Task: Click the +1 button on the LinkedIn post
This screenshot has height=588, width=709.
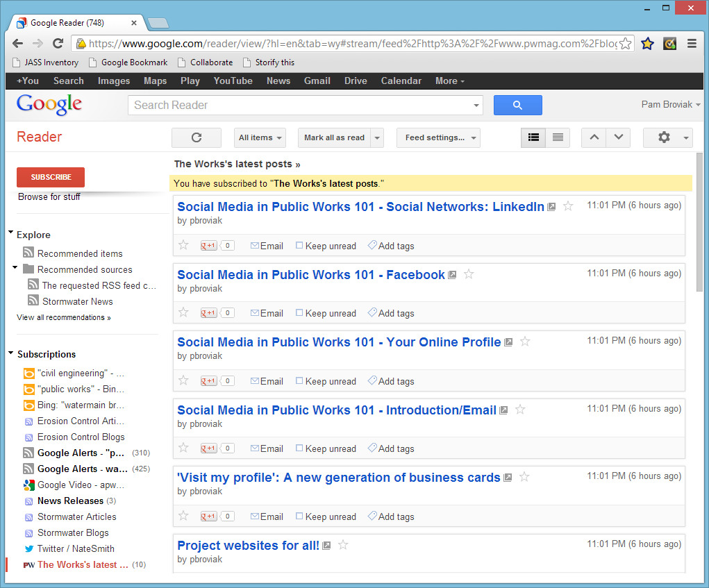Action: tap(208, 246)
